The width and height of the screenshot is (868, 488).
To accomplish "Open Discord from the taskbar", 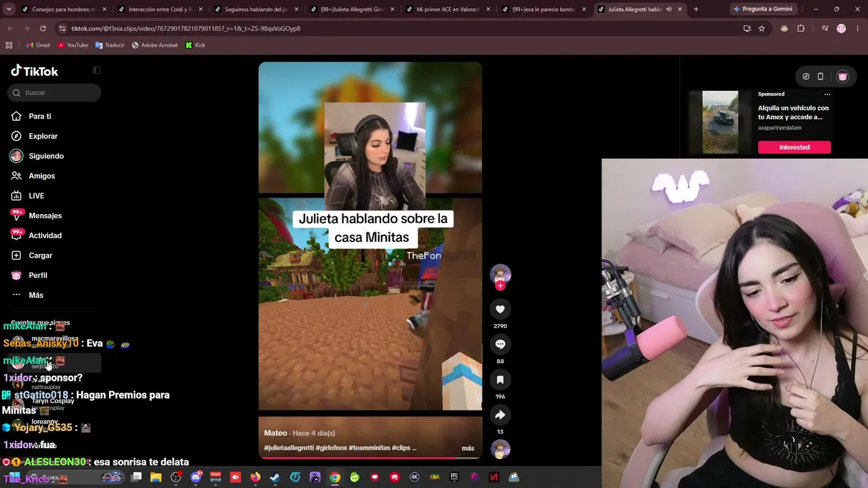I will 196,477.
